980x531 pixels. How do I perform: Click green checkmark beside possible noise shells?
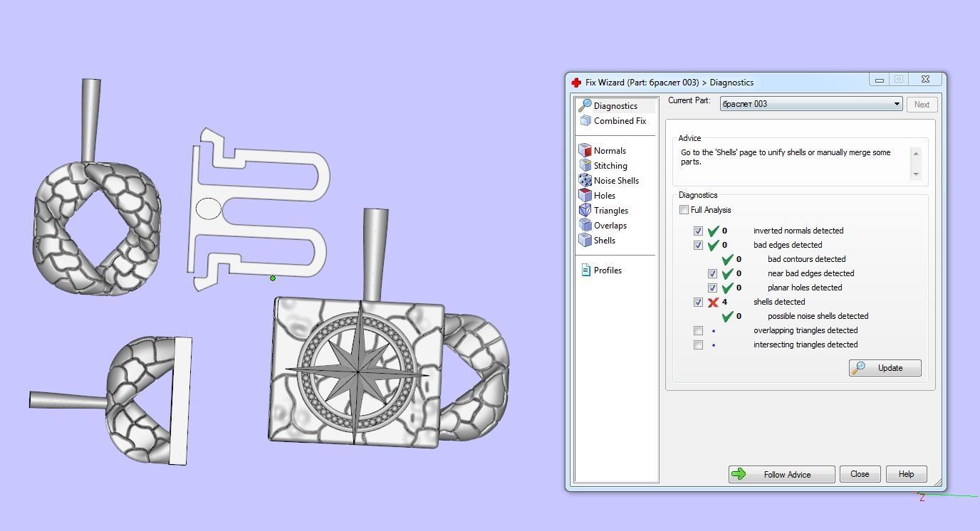[727, 316]
